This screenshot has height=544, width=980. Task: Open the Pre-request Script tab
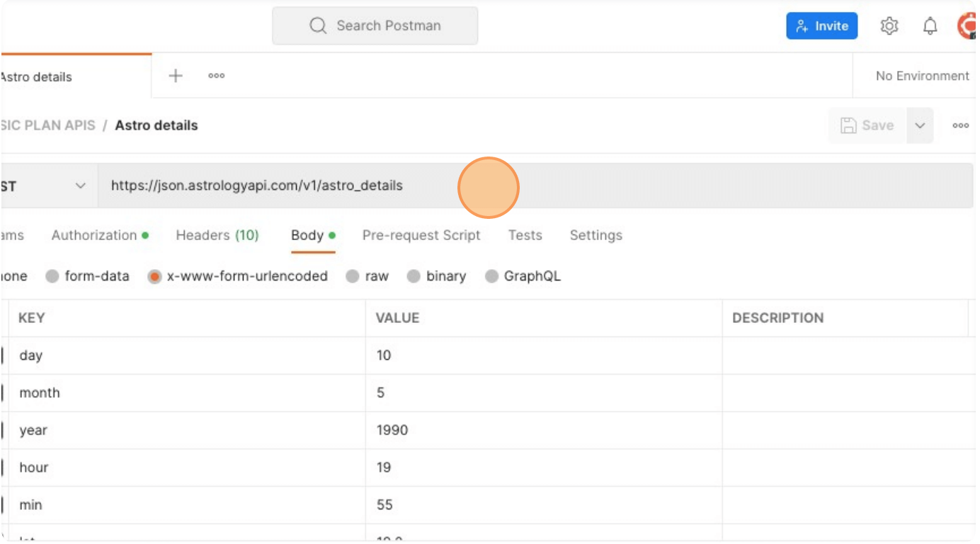click(421, 235)
